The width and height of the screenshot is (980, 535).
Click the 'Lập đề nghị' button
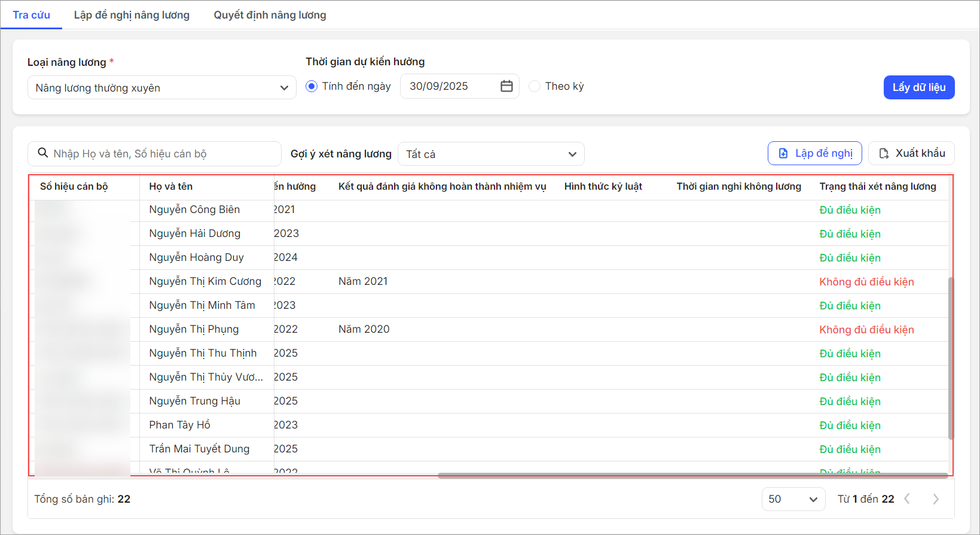coord(814,153)
